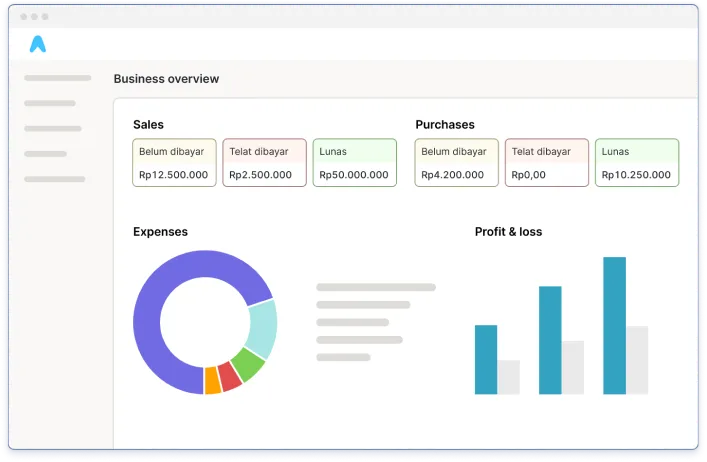The height and width of the screenshot is (462, 707).
Task: Select the green slice of the Expenses chart
Action: [x=248, y=364]
